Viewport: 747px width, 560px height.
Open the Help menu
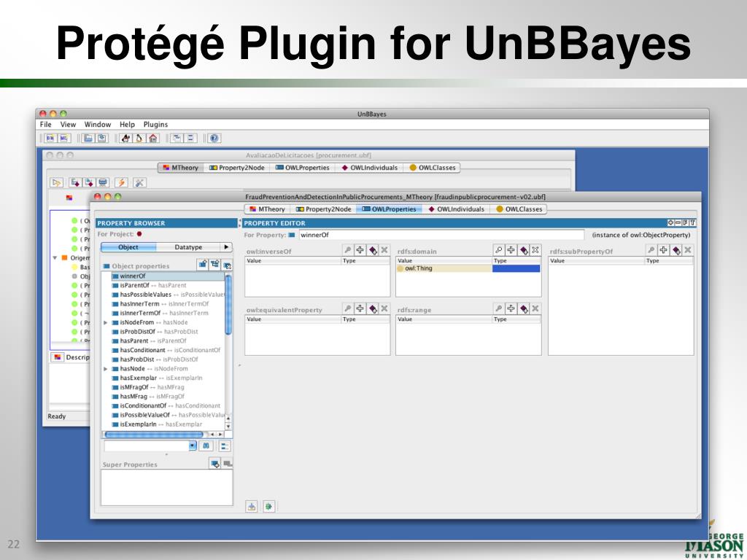coord(127,124)
